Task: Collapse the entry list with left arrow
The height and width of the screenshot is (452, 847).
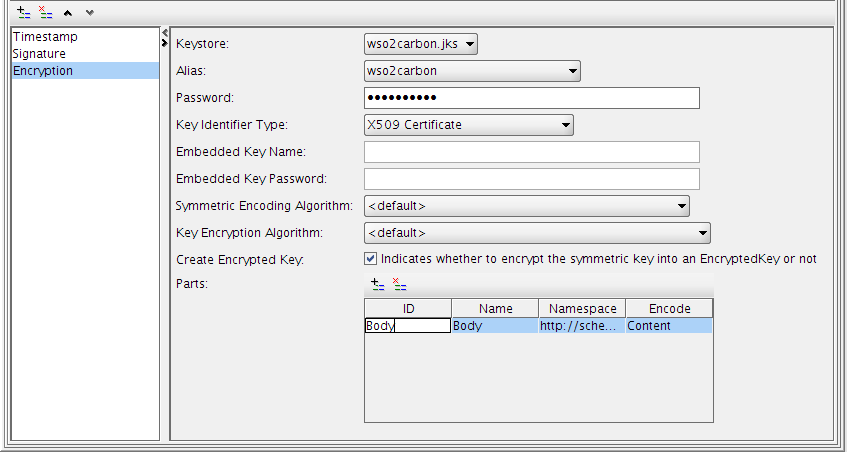Action: (165, 32)
